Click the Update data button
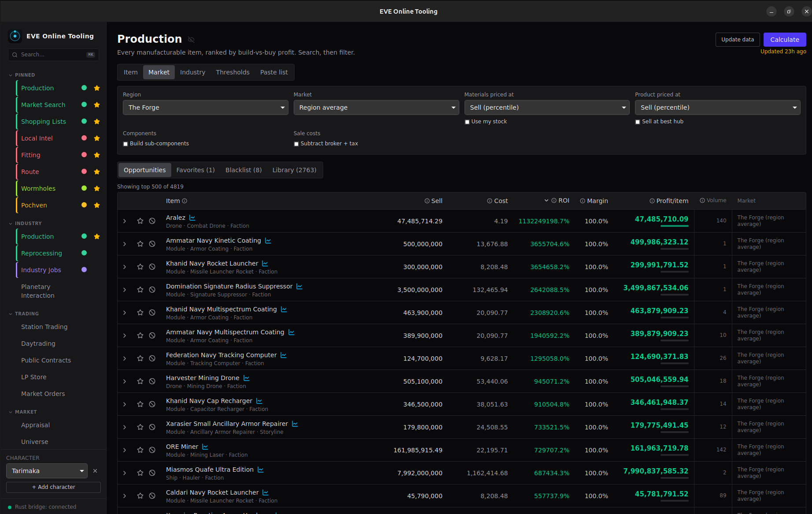This screenshot has height=514, width=812. (x=738, y=40)
